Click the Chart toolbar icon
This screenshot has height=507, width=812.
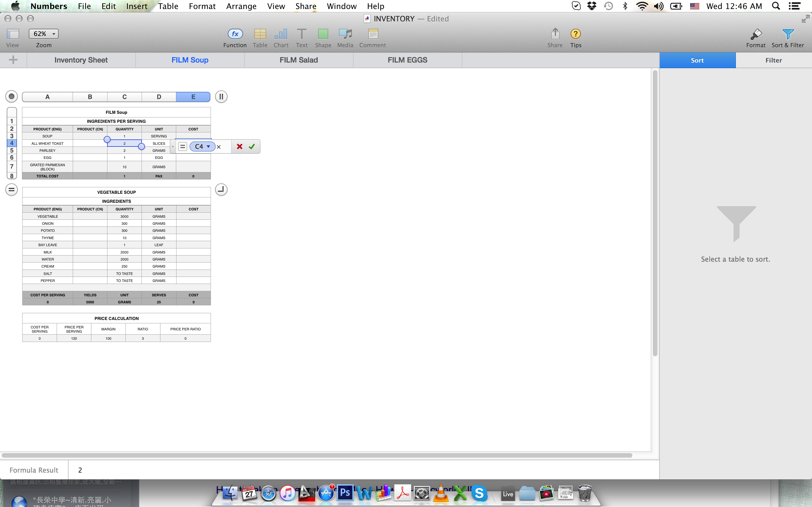[x=281, y=34]
